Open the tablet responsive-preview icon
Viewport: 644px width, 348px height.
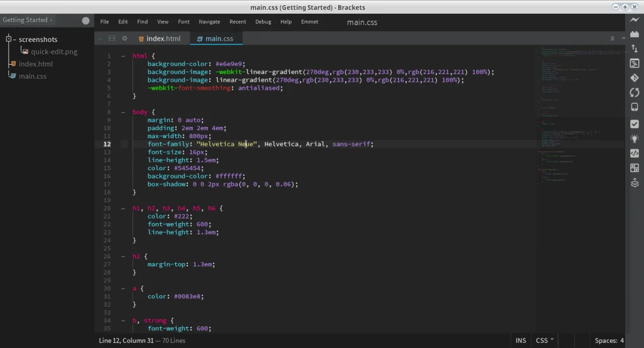point(635,107)
